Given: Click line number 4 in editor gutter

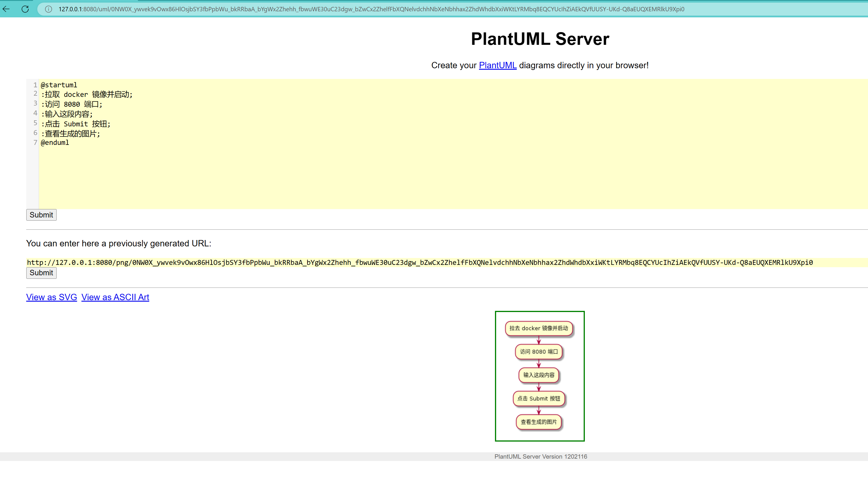Looking at the screenshot, I should coord(35,113).
